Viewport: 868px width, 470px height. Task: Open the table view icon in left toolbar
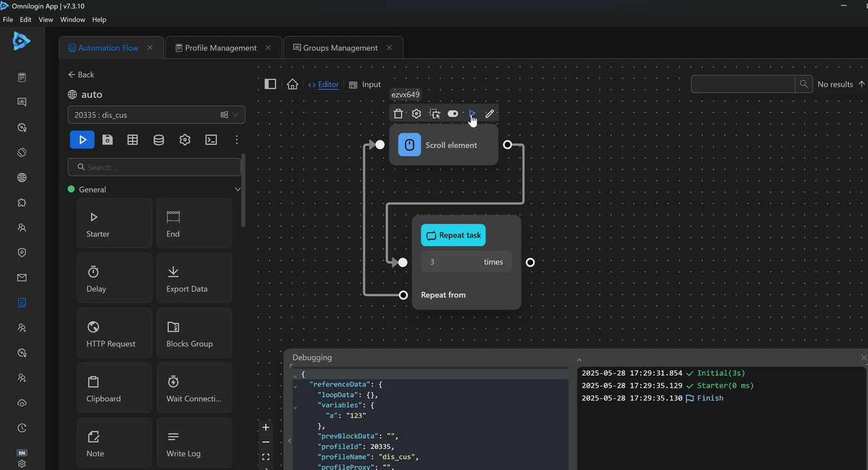pyautogui.click(x=133, y=140)
